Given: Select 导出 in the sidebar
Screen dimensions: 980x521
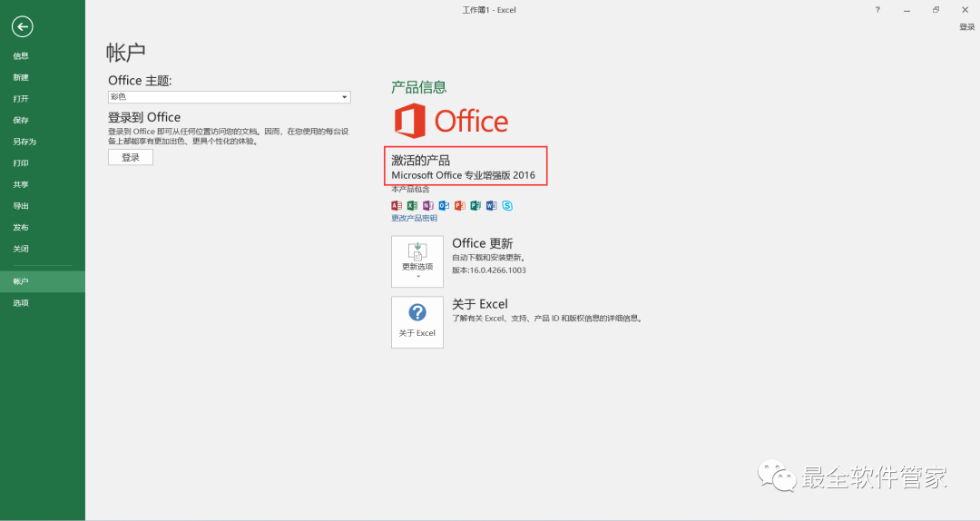Looking at the screenshot, I should pos(43,206).
